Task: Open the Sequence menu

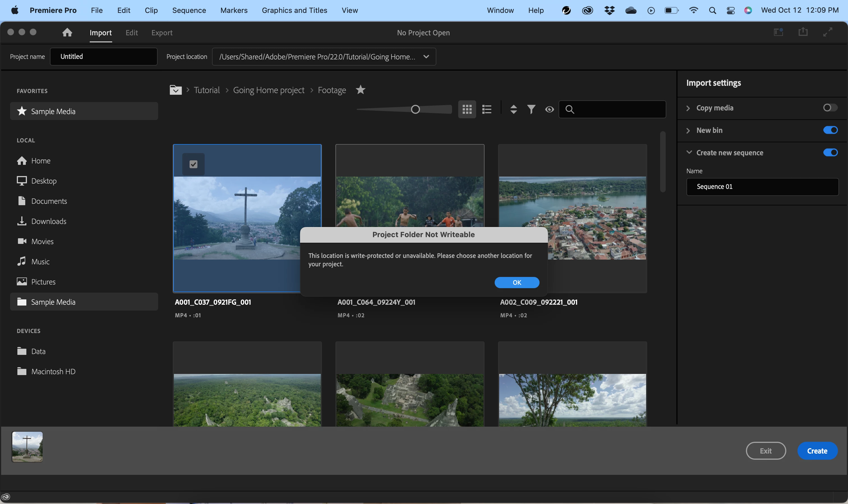Action: coord(189,10)
